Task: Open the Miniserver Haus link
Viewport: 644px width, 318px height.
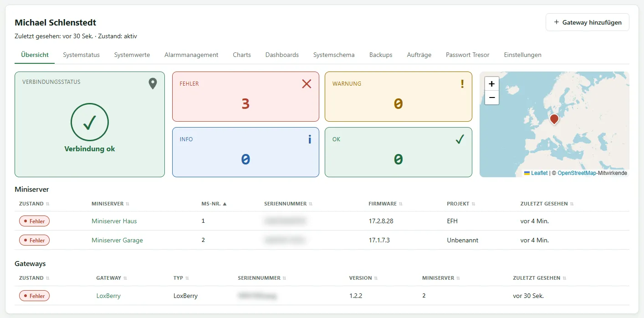Action: (114, 221)
